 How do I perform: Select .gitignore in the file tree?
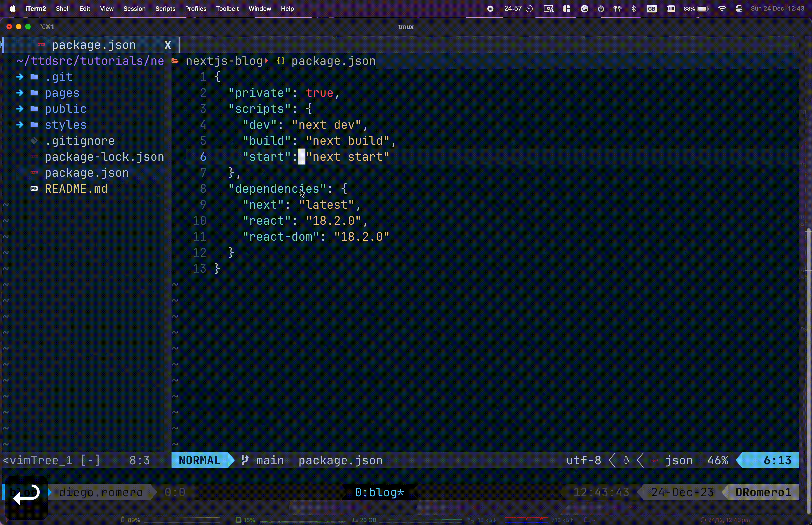click(x=80, y=141)
